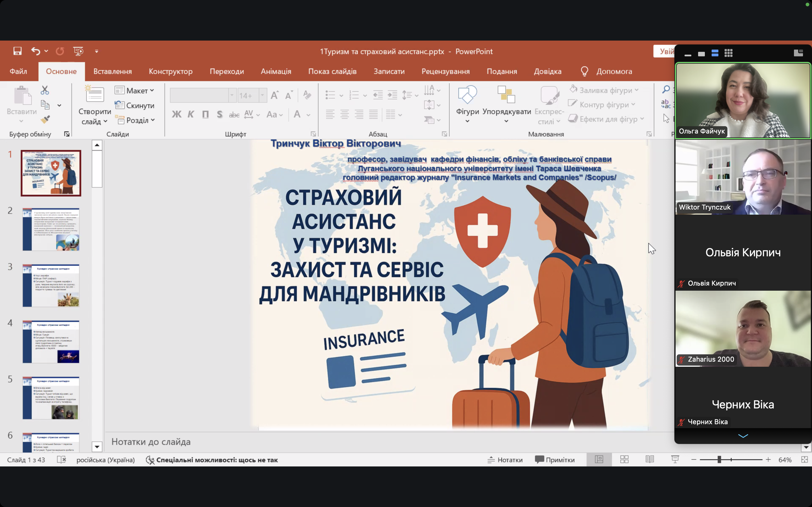Open the Примітки comments button
Viewport: 812px width, 507px height.
pyautogui.click(x=555, y=460)
